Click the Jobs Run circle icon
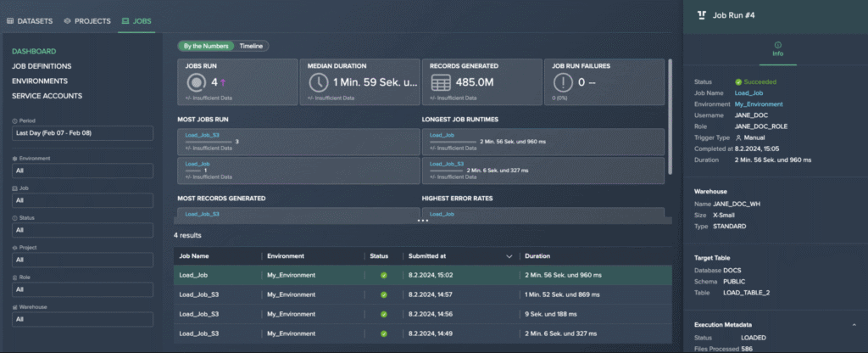The width and height of the screenshot is (868, 353). 196,82
